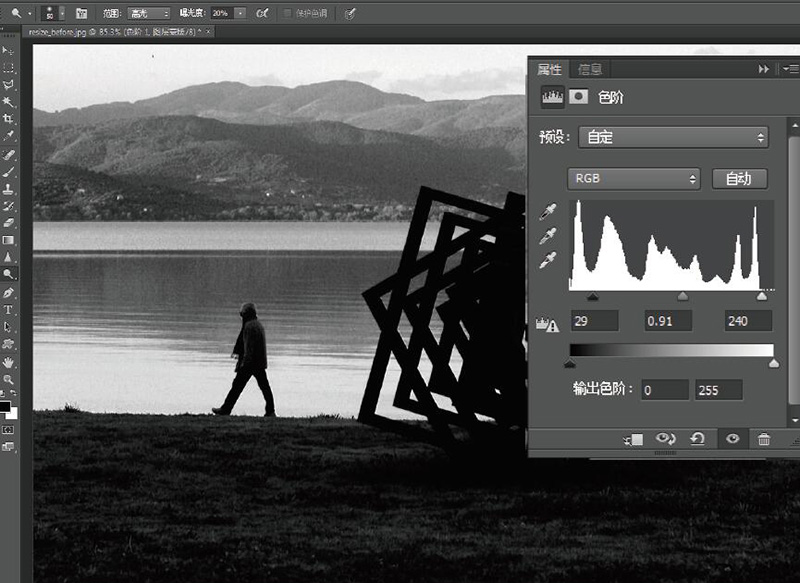
Task: Click the 自动 auto button
Action: coord(739,179)
